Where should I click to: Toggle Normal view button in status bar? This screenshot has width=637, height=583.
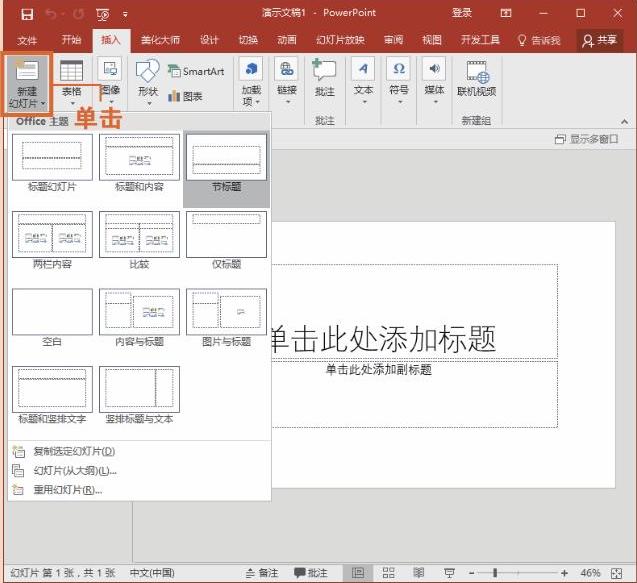[x=358, y=573]
